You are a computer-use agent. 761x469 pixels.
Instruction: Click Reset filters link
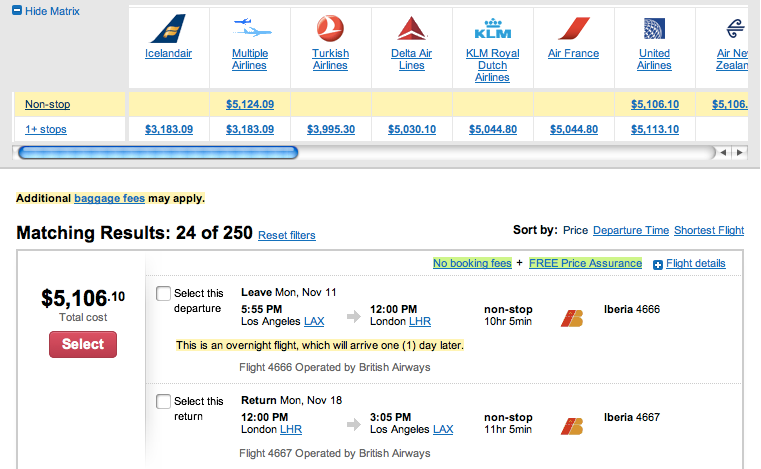[x=286, y=236]
